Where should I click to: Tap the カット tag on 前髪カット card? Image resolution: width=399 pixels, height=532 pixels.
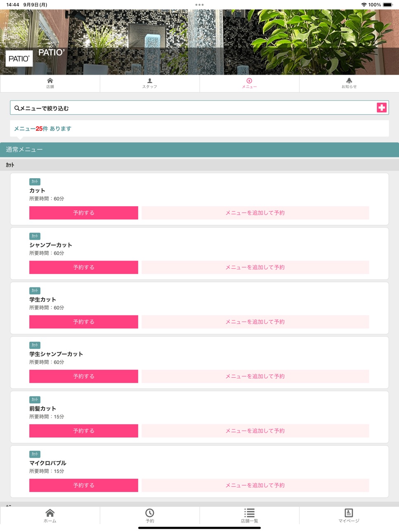click(x=35, y=399)
